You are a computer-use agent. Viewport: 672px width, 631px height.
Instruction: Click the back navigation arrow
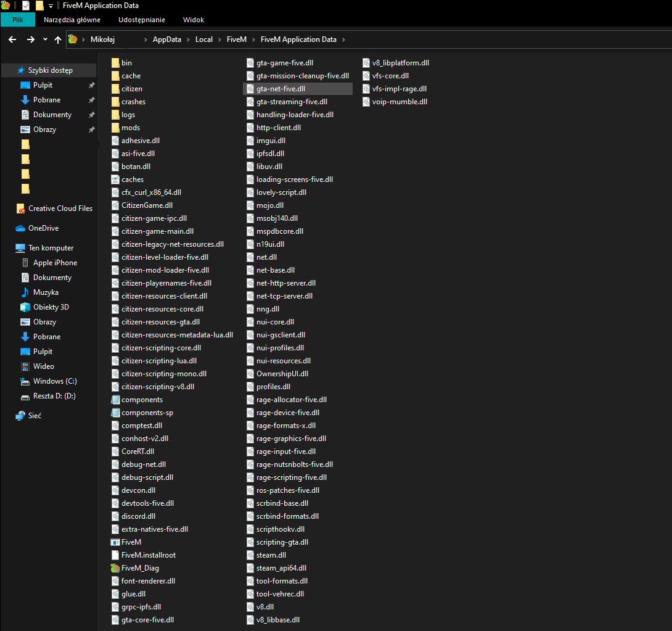(12, 39)
